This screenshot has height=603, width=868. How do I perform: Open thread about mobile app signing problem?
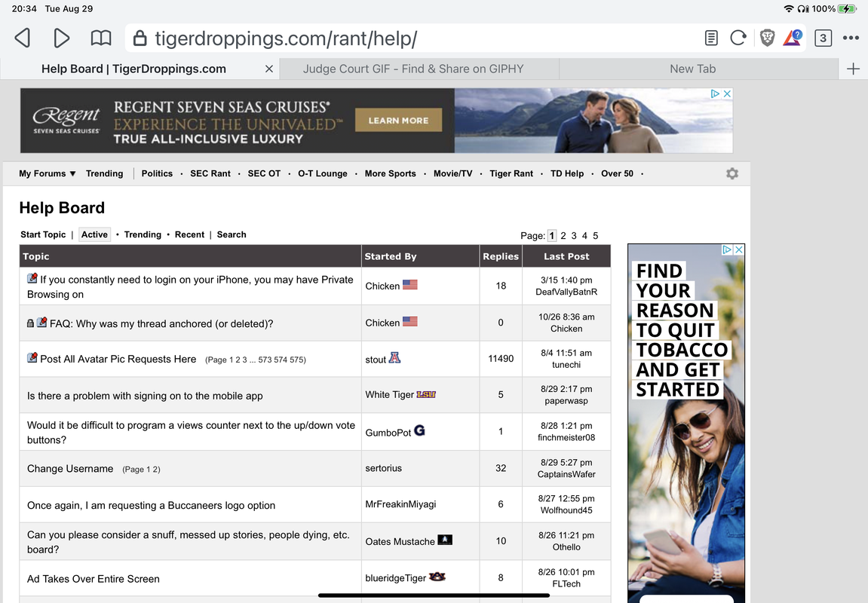pos(145,396)
